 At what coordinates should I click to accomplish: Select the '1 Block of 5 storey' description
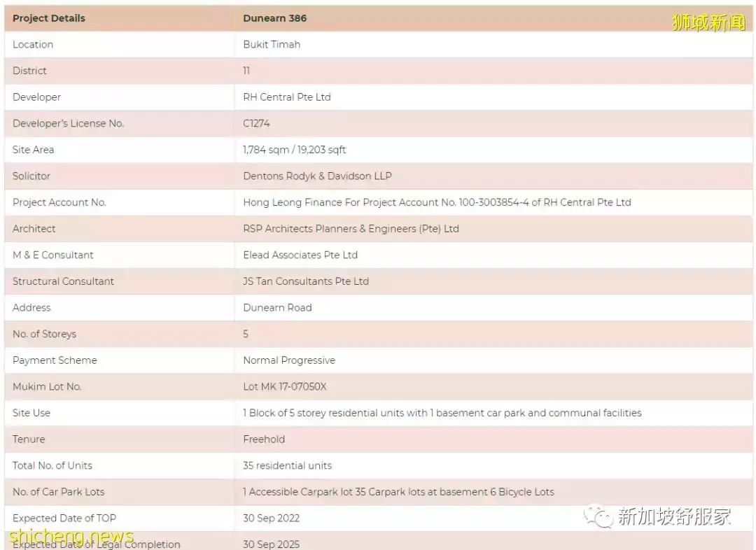tap(442, 413)
